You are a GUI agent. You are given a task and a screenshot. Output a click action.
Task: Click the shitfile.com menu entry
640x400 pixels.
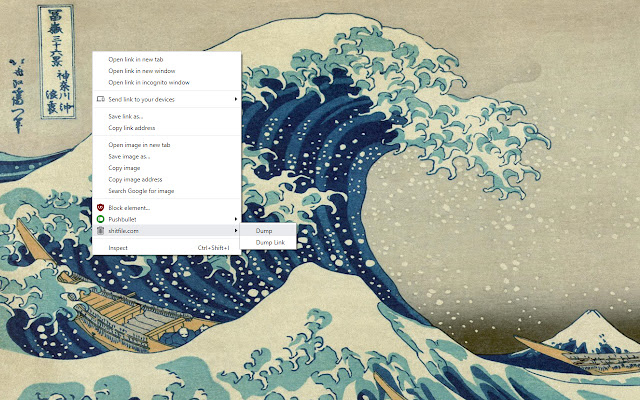click(x=167, y=231)
